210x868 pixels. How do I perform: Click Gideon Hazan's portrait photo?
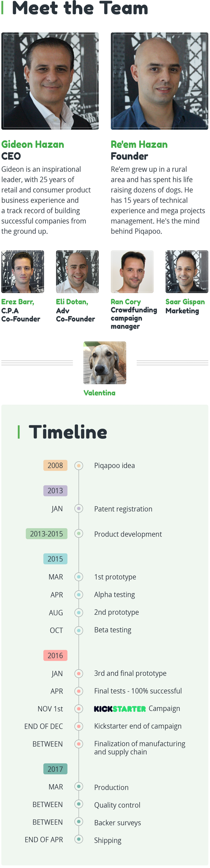[50, 81]
